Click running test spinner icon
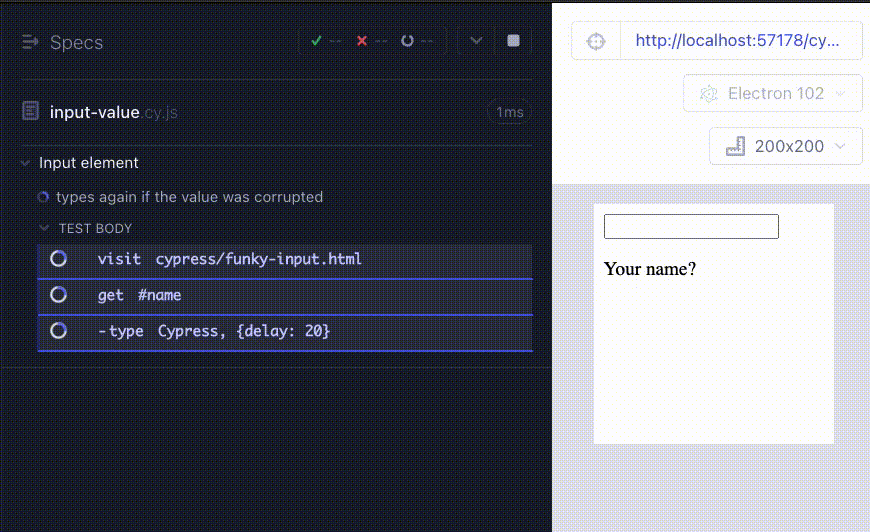Viewport: 870px width, 532px height. pos(43,197)
